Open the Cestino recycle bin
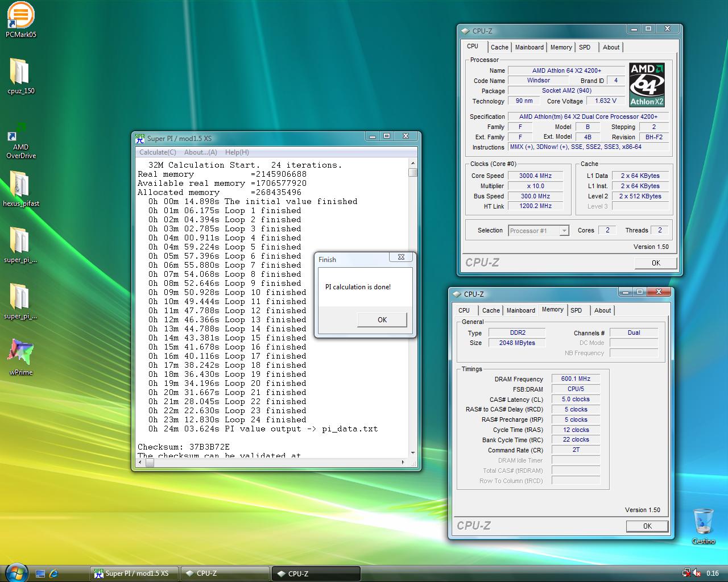Viewport: 728px width, 582px height. (703, 526)
